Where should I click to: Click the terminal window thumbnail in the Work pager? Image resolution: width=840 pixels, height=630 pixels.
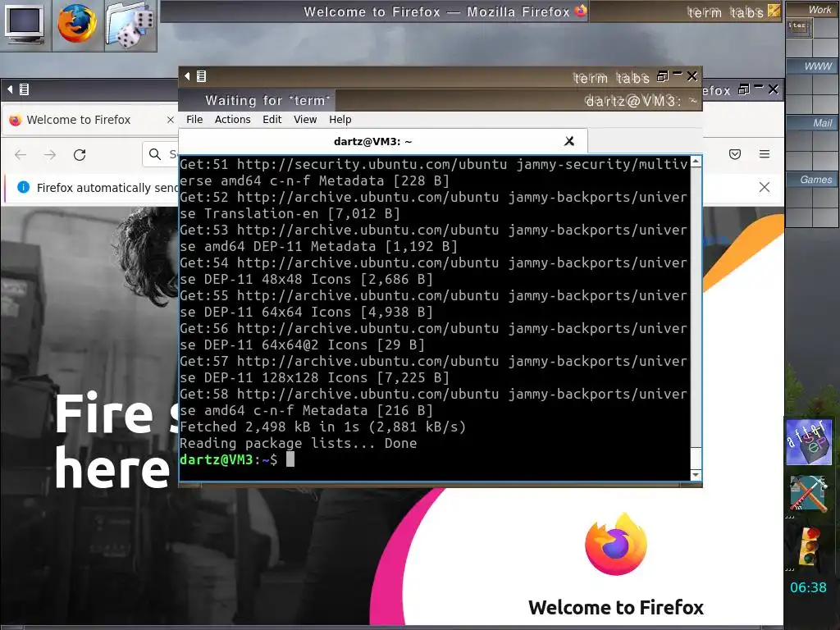click(x=798, y=27)
